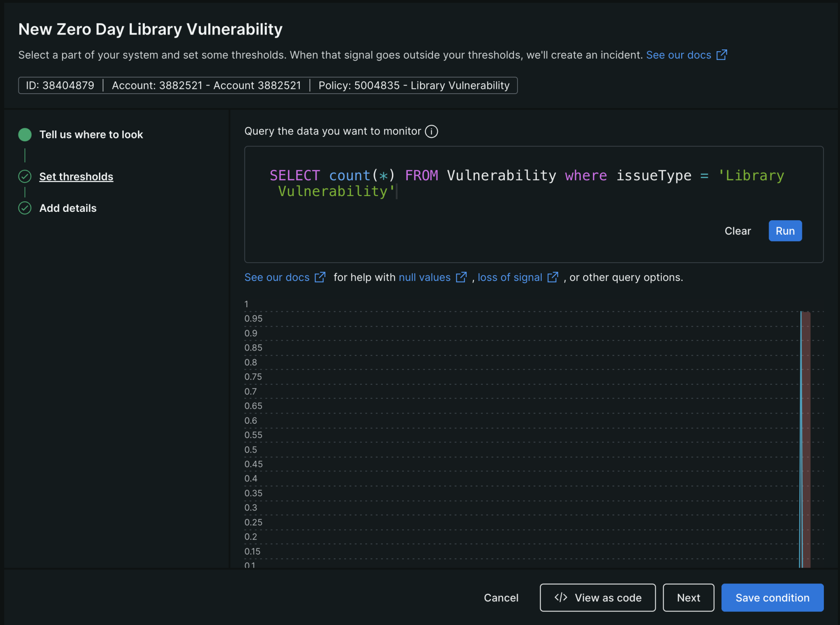Navigate to the "Set thresholds" step
This screenshot has height=625, width=840.
(76, 176)
